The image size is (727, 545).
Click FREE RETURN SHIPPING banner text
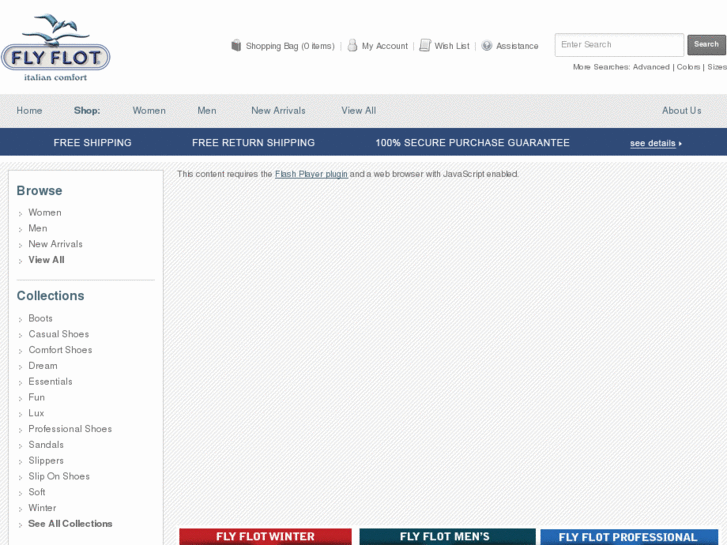click(x=253, y=143)
